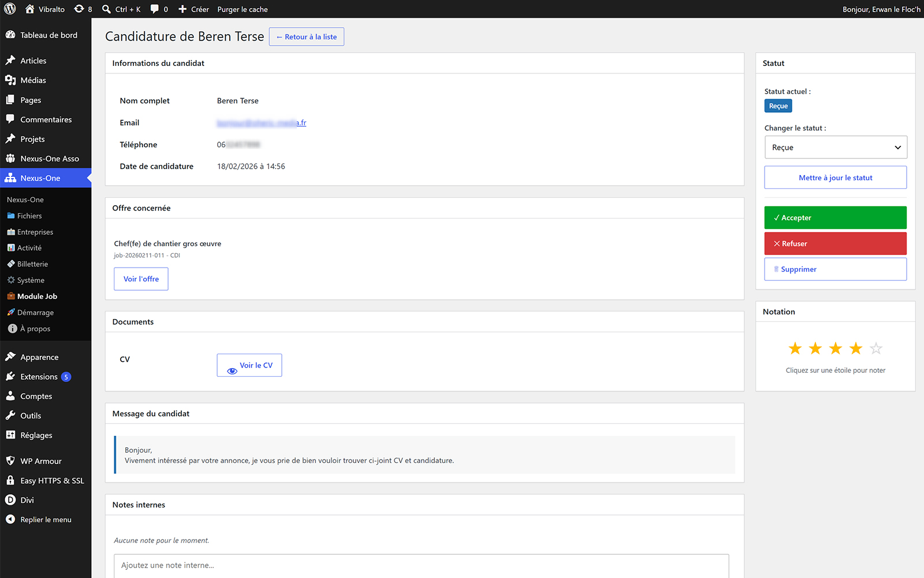
Task: Click the Replier le menu collapse icon
Action: point(10,519)
